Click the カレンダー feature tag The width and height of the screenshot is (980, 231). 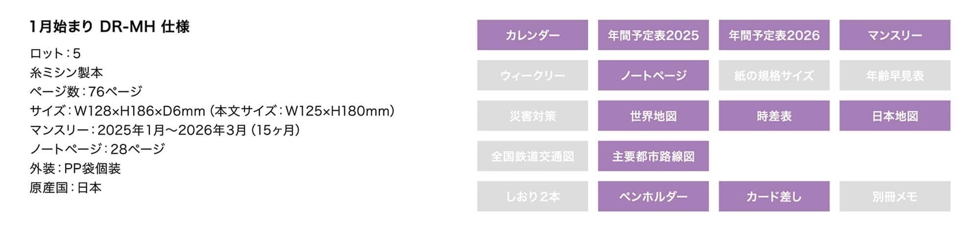click(532, 35)
